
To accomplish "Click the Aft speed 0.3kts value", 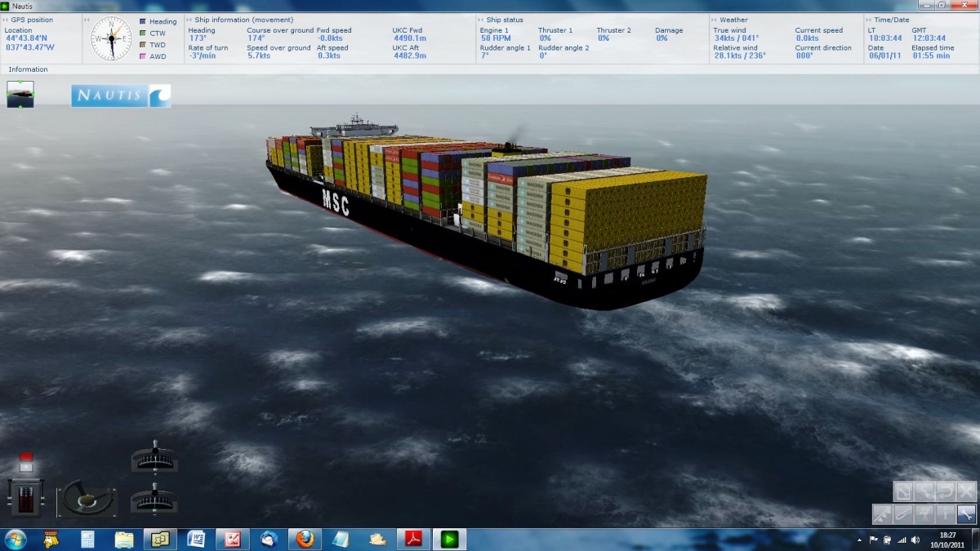I will (x=328, y=56).
